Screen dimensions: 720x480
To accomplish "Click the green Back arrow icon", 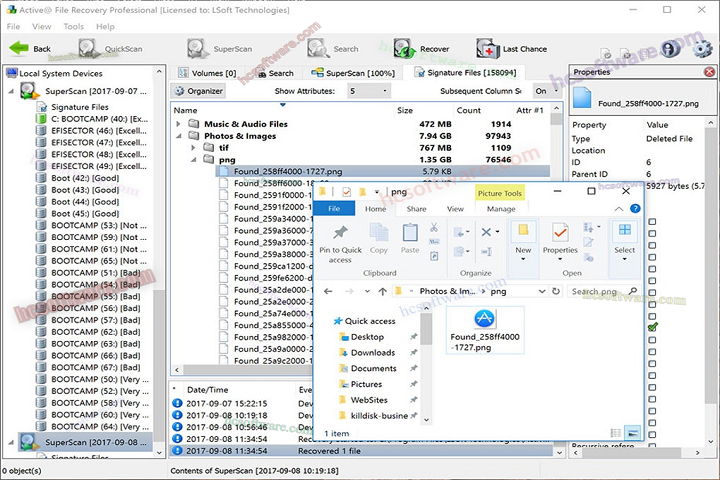I will (x=19, y=48).
